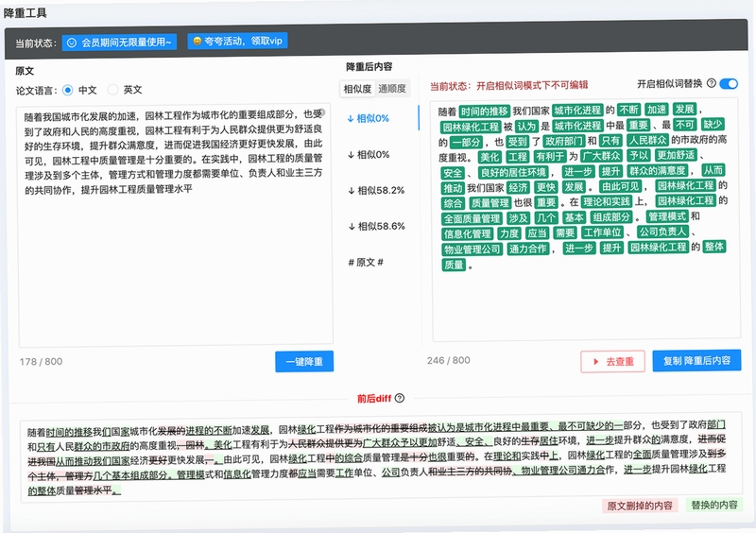Click the 理论和实践 synonym tag
The height and width of the screenshot is (533, 756).
[x=606, y=201]
